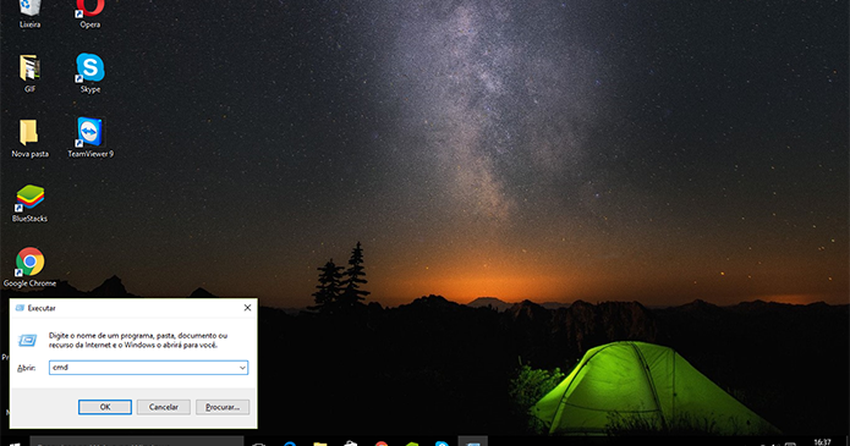Select the Nova pasta folder icon
The image size is (850, 446).
(x=30, y=138)
